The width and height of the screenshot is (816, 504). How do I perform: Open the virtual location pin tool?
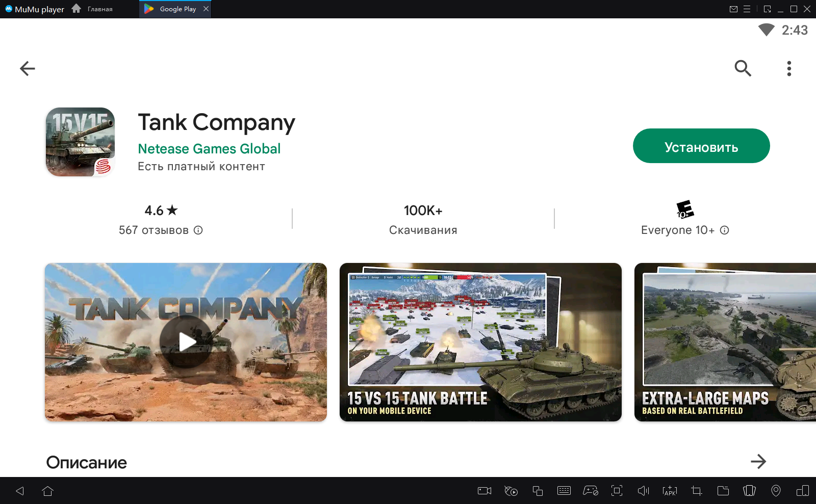tap(776, 491)
